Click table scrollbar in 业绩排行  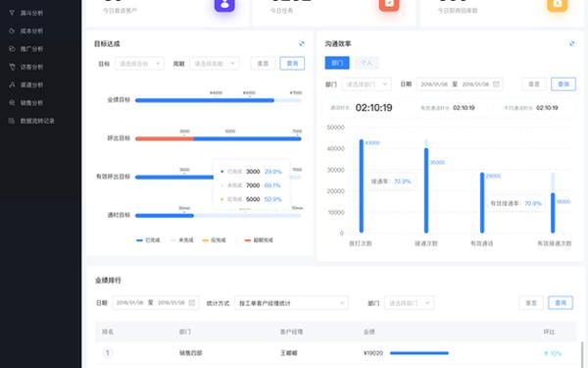tap(582, 355)
